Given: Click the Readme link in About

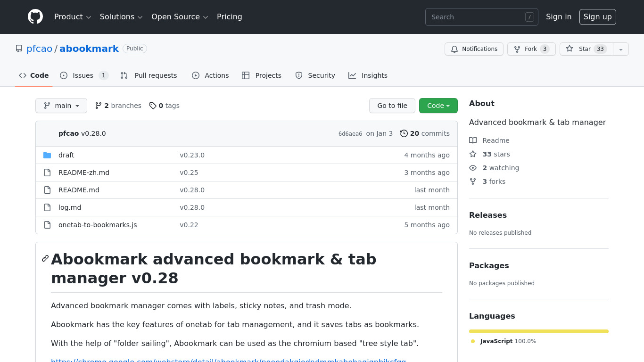Looking at the screenshot, I should [x=489, y=140].
